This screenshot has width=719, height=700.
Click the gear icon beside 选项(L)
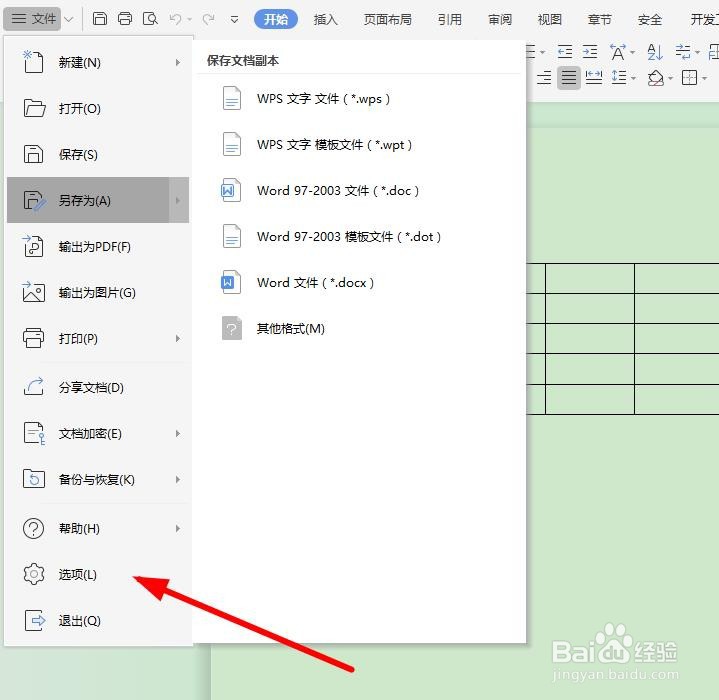pyautogui.click(x=33, y=574)
